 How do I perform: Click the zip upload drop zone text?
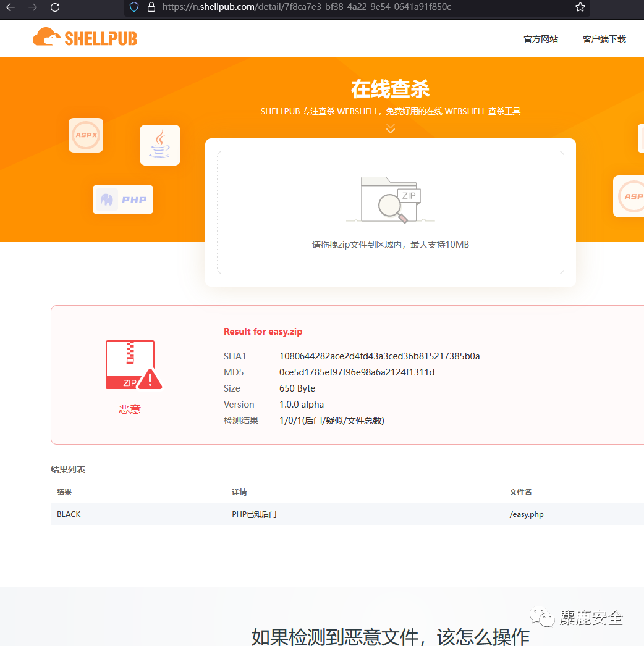(x=391, y=245)
